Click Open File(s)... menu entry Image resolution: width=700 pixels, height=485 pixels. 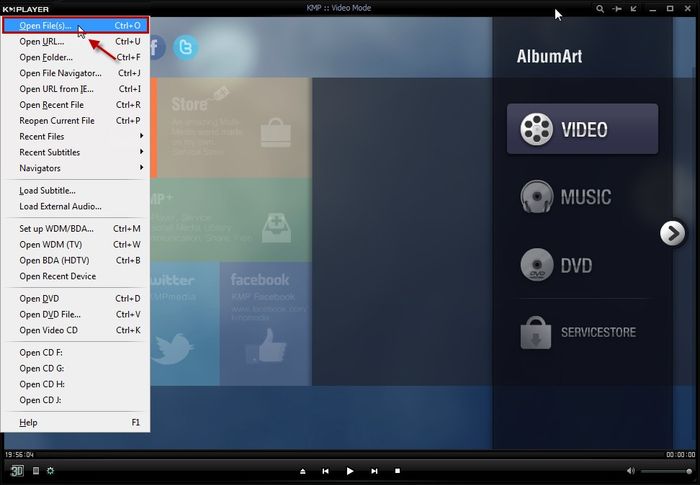[x=75, y=25]
